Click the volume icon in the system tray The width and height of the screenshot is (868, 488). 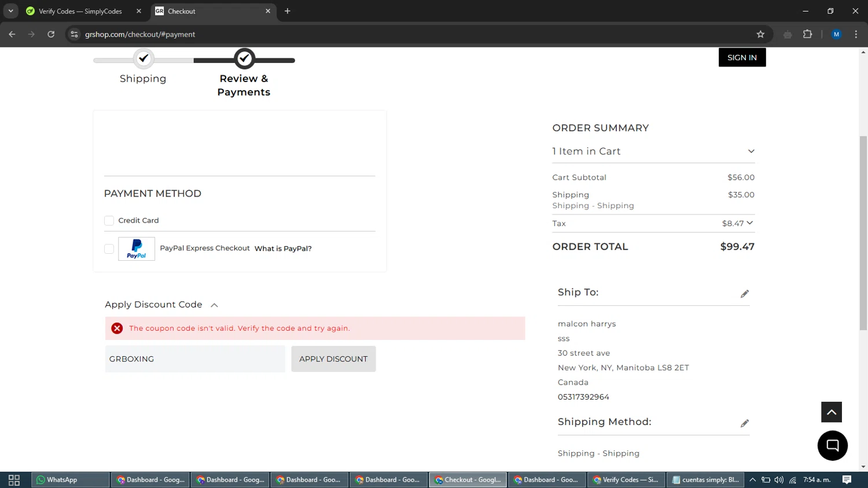(779, 480)
